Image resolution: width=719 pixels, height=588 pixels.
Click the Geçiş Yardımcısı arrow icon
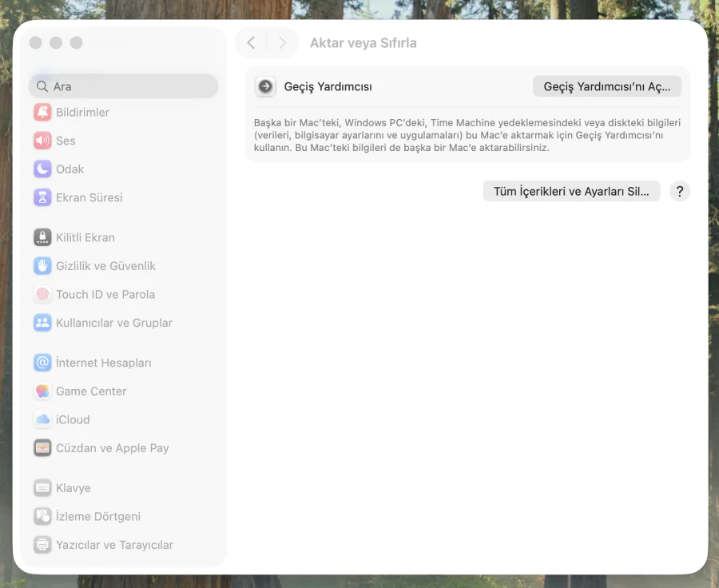coord(265,86)
